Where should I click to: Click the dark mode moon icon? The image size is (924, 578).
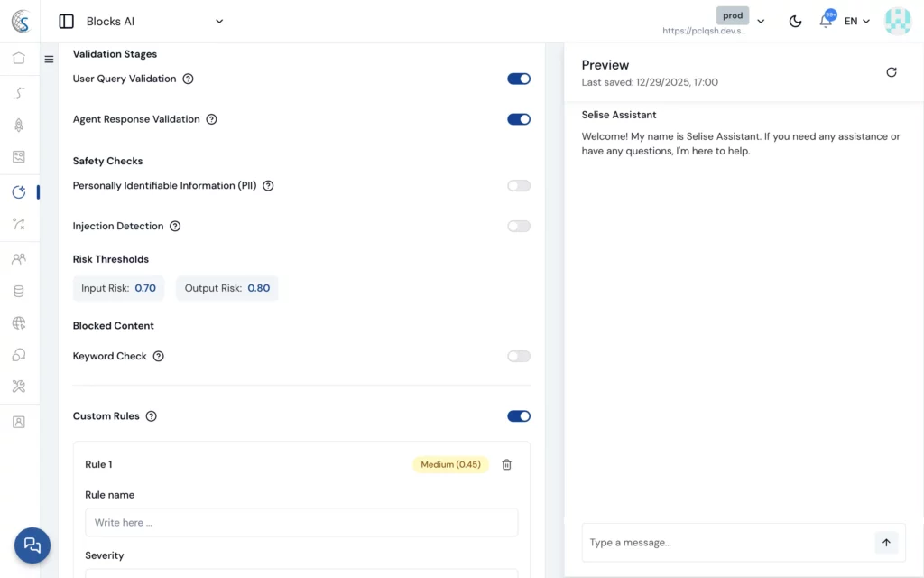[x=795, y=22]
